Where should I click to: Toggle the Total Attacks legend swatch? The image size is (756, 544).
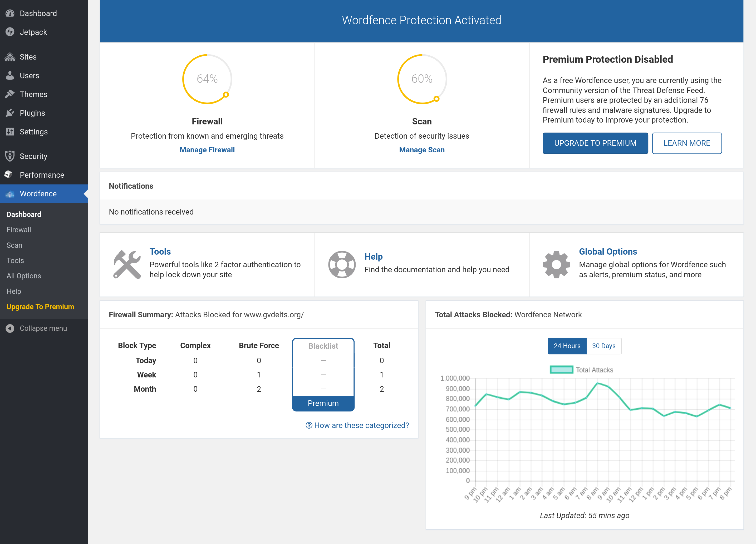click(x=561, y=370)
